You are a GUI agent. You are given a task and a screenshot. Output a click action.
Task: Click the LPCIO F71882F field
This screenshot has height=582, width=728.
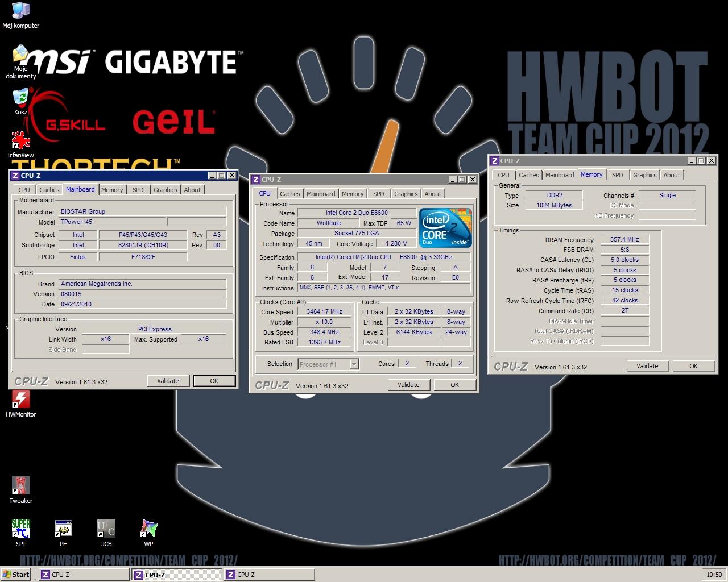[x=143, y=257]
